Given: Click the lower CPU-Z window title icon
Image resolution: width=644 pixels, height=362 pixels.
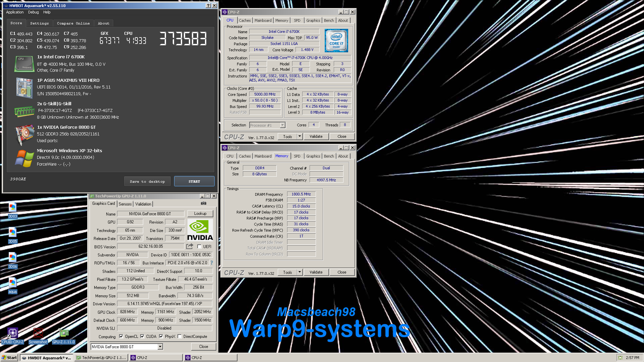Looking at the screenshot, I should pyautogui.click(x=225, y=148).
